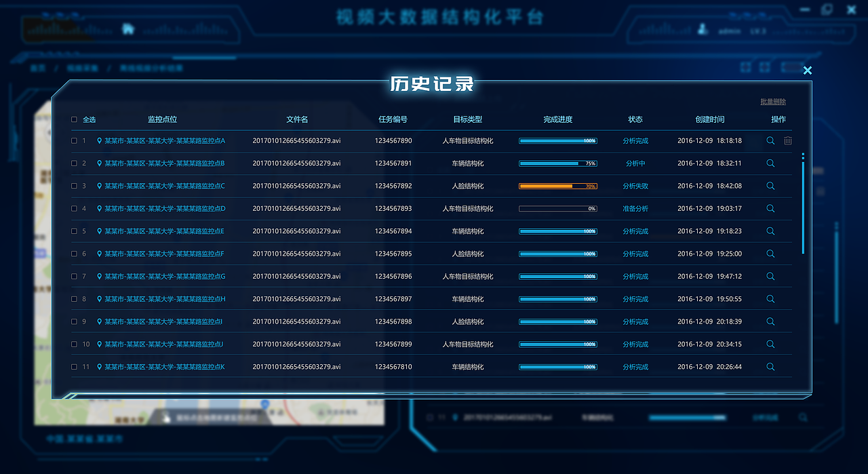Click location pin icon of 监控点I

pos(100,321)
